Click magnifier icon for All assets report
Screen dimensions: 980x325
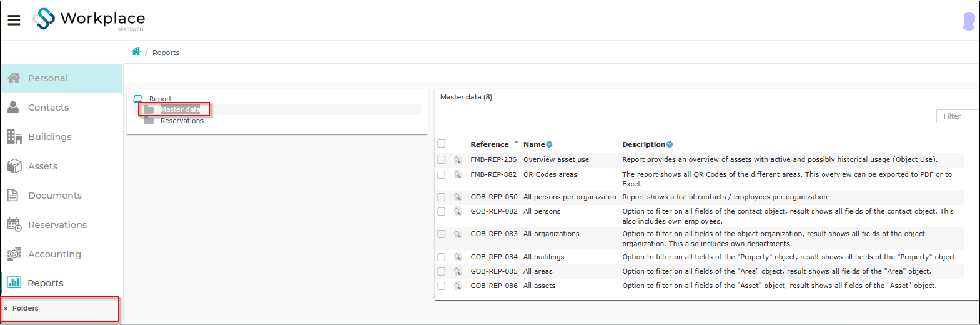458,286
